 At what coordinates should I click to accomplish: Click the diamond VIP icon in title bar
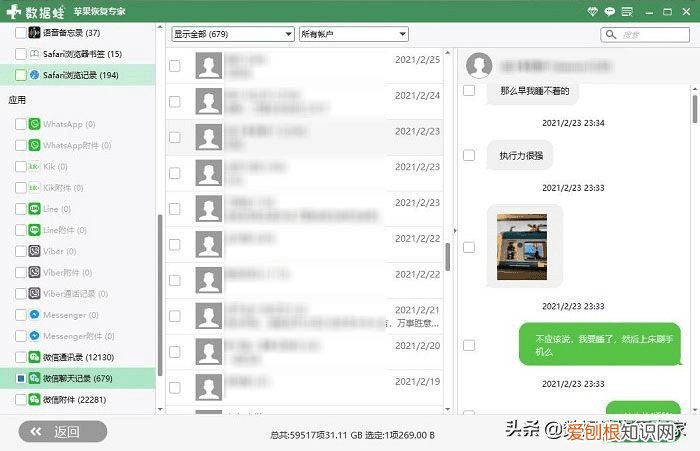[592, 12]
